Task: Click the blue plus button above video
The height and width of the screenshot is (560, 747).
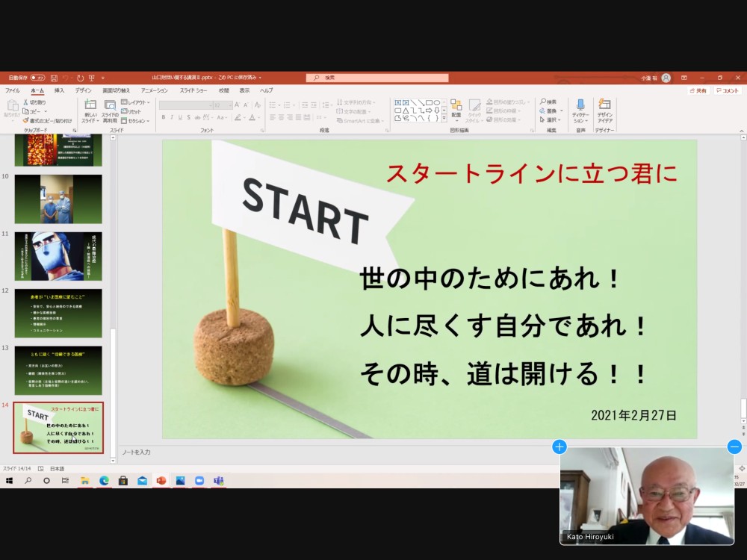Action: [560, 447]
